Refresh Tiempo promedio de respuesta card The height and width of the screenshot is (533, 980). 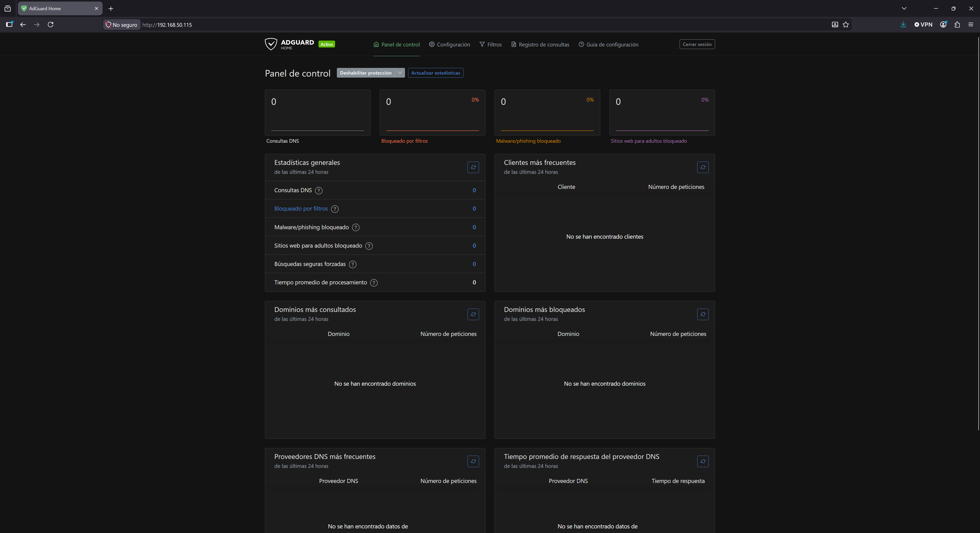703,461
